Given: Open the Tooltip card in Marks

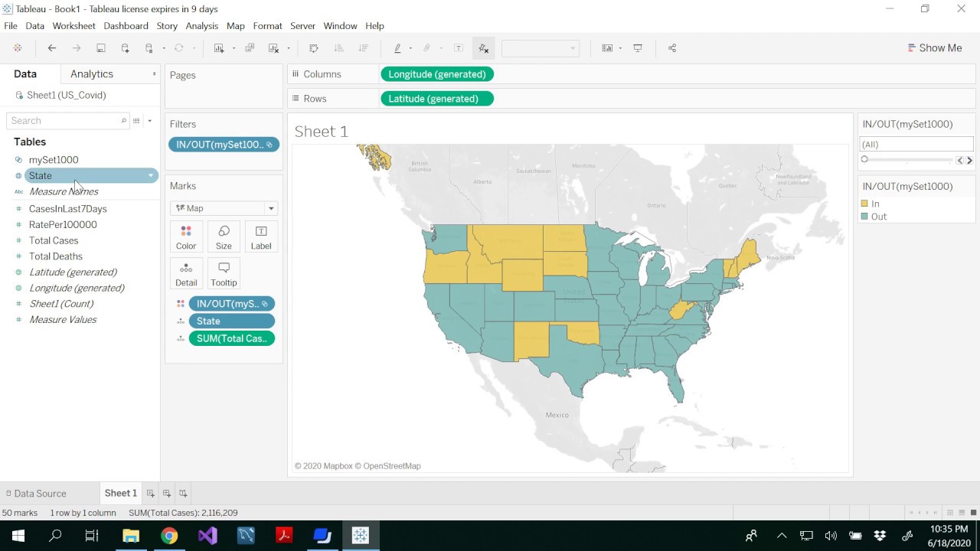Looking at the screenshot, I should click(x=224, y=273).
